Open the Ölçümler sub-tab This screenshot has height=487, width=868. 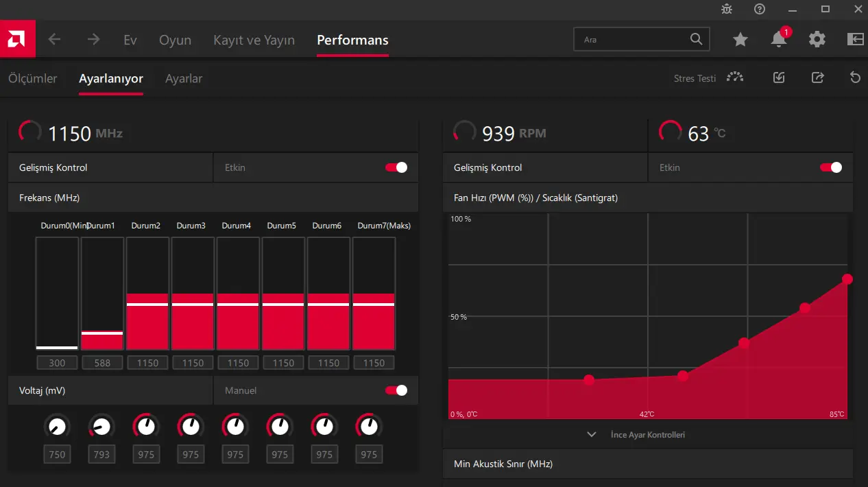(33, 78)
